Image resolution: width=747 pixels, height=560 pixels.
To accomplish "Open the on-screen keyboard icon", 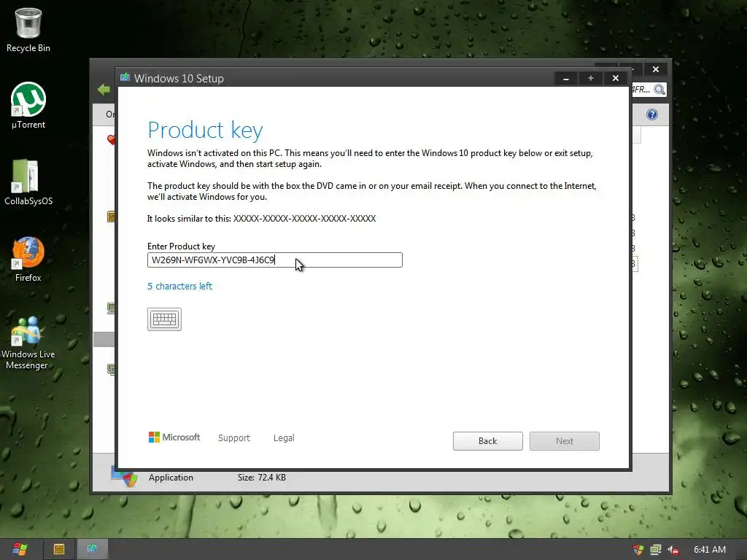I will point(164,319).
